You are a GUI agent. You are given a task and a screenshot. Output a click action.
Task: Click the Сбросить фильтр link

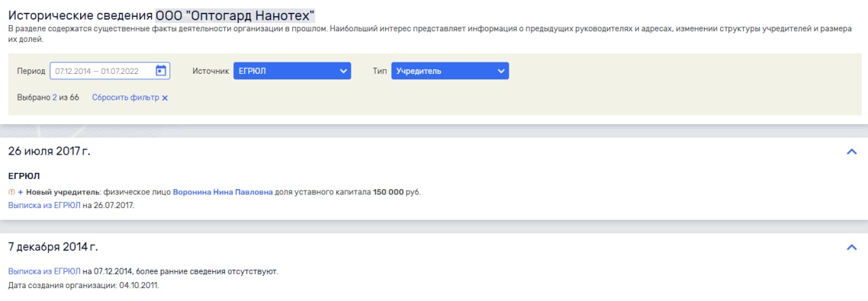[x=125, y=98]
